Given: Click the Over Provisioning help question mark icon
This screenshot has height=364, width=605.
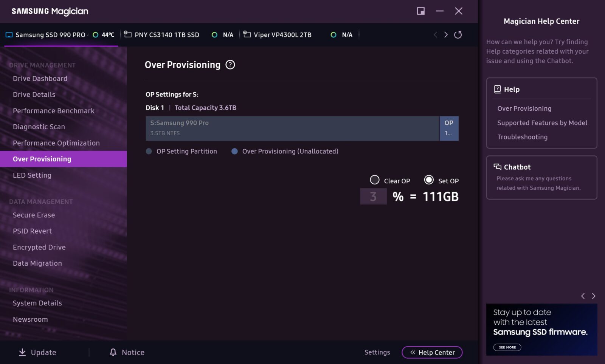Looking at the screenshot, I should pyautogui.click(x=230, y=65).
